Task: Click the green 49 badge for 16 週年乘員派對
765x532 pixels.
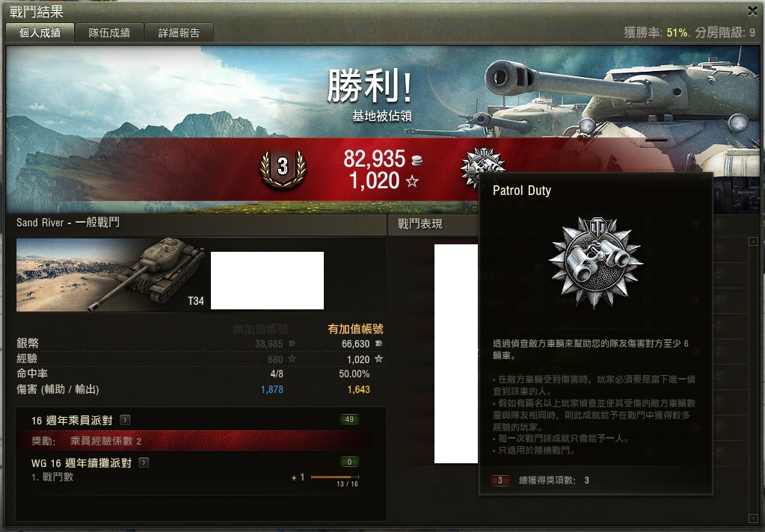Action: pyautogui.click(x=349, y=419)
